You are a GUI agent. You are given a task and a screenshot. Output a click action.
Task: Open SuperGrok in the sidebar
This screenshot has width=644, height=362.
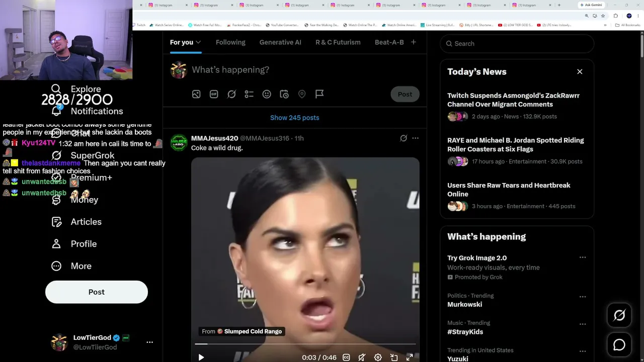[x=83, y=155]
